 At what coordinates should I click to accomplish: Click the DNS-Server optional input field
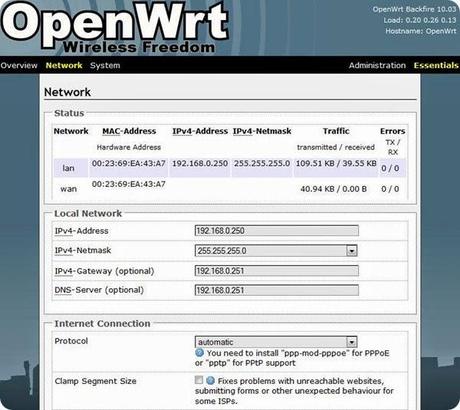pos(277,290)
